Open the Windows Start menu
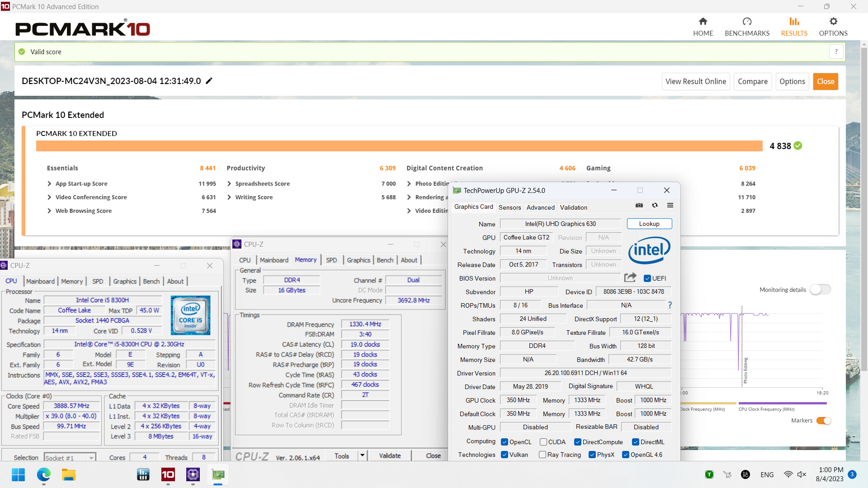868x488 pixels. pos(19,474)
